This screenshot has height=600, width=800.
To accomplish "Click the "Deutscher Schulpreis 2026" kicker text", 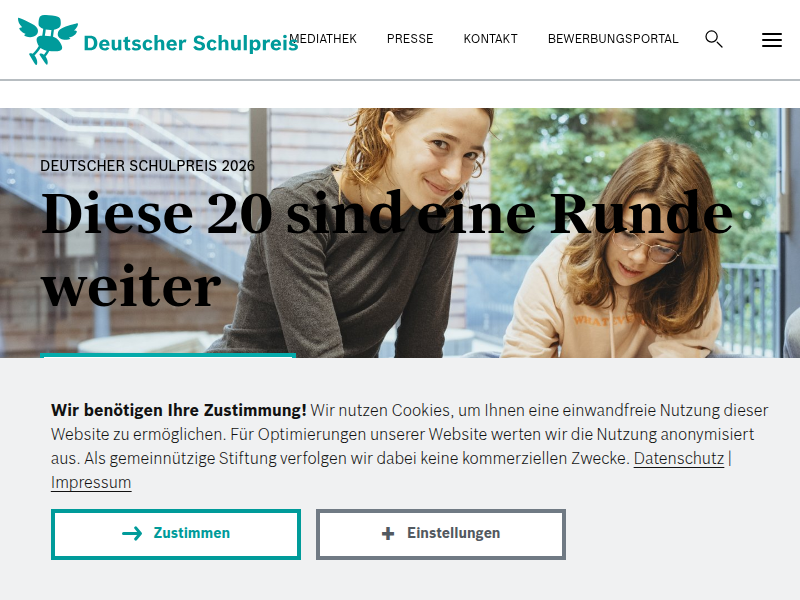I will click(x=147, y=166).
